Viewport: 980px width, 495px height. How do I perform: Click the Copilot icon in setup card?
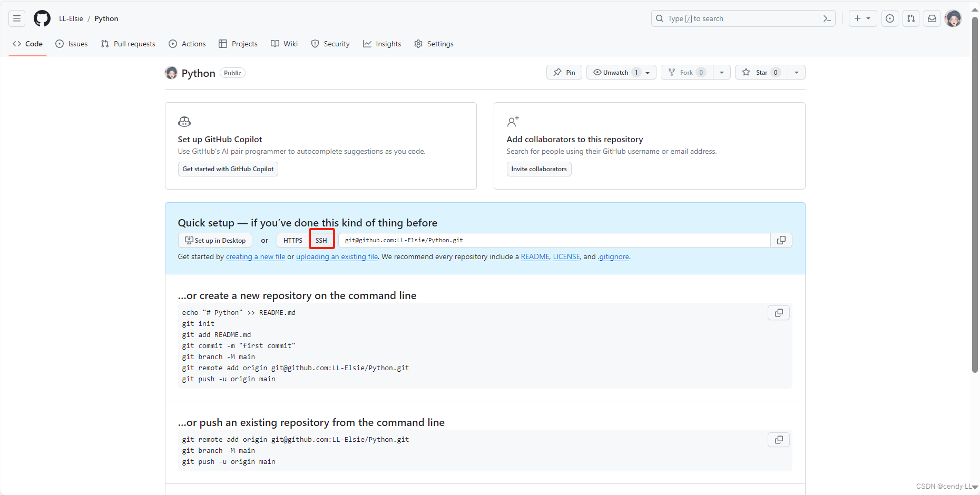[184, 122]
